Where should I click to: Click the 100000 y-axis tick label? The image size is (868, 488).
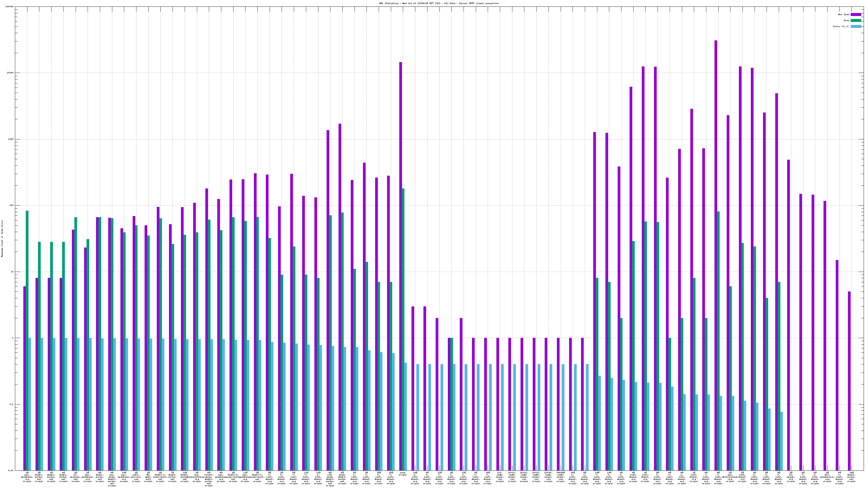pos(10,7)
